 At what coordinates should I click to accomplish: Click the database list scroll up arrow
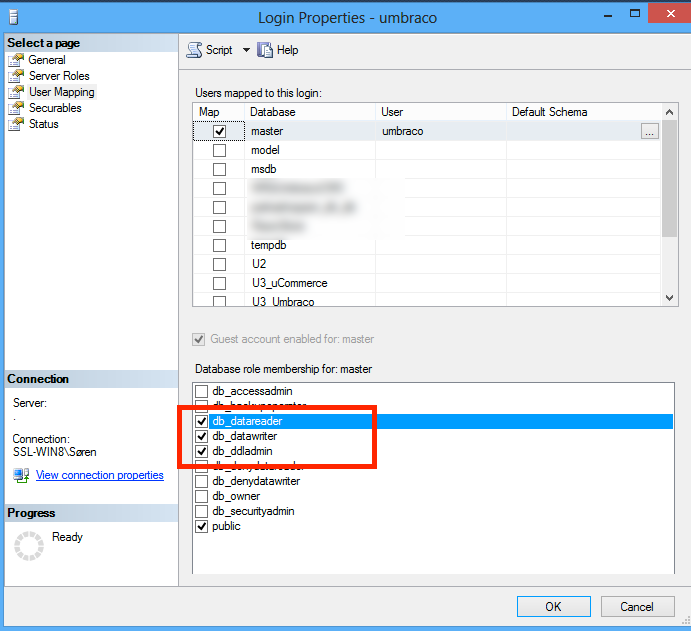point(669,112)
